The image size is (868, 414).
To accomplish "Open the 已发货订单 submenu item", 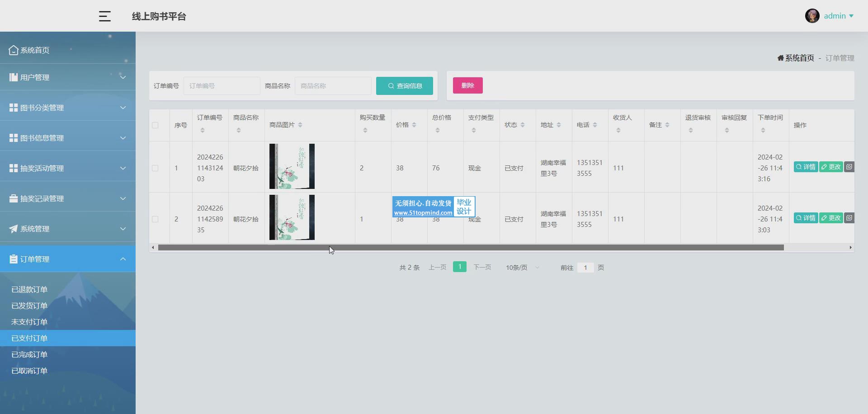I will click(29, 306).
